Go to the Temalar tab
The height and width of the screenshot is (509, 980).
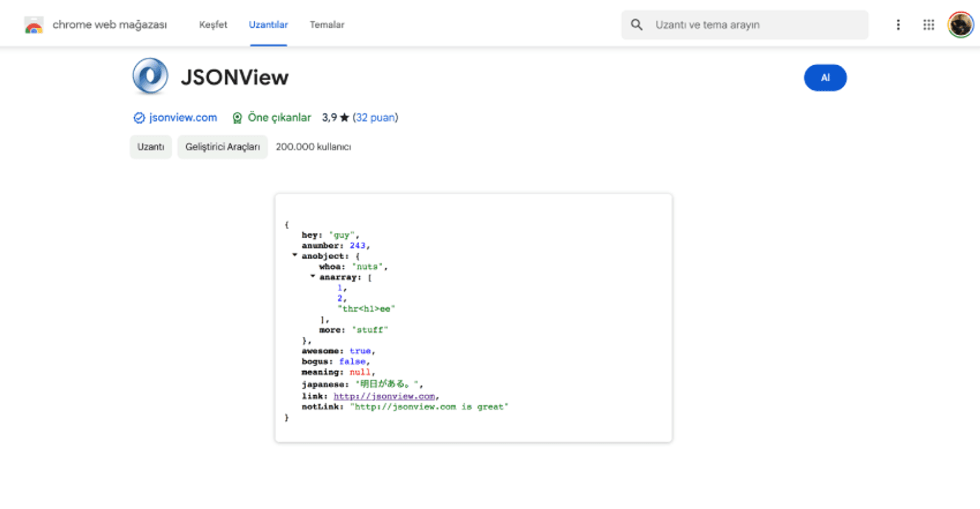(327, 25)
